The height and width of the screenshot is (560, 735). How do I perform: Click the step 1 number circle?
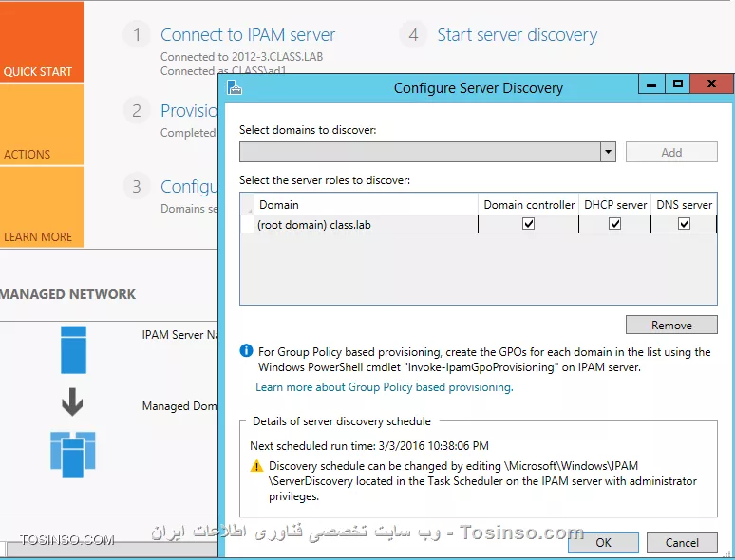(137, 35)
